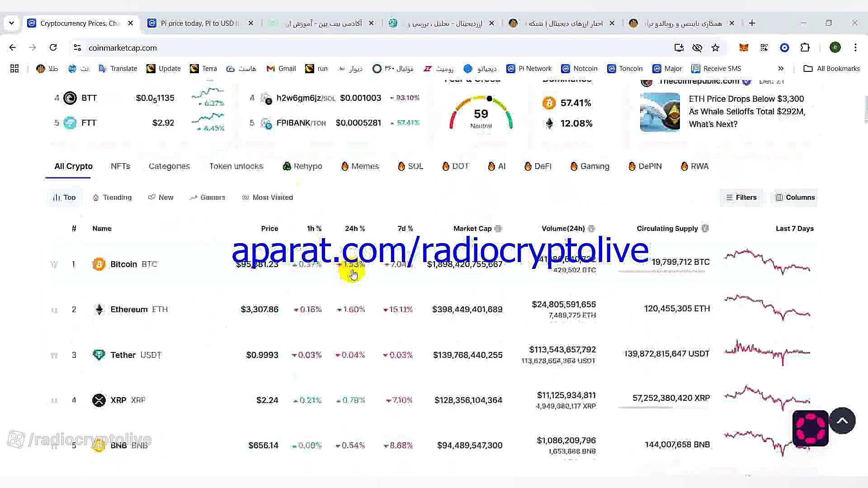Open the Filters panel
The height and width of the screenshot is (488, 868).
[x=741, y=197]
